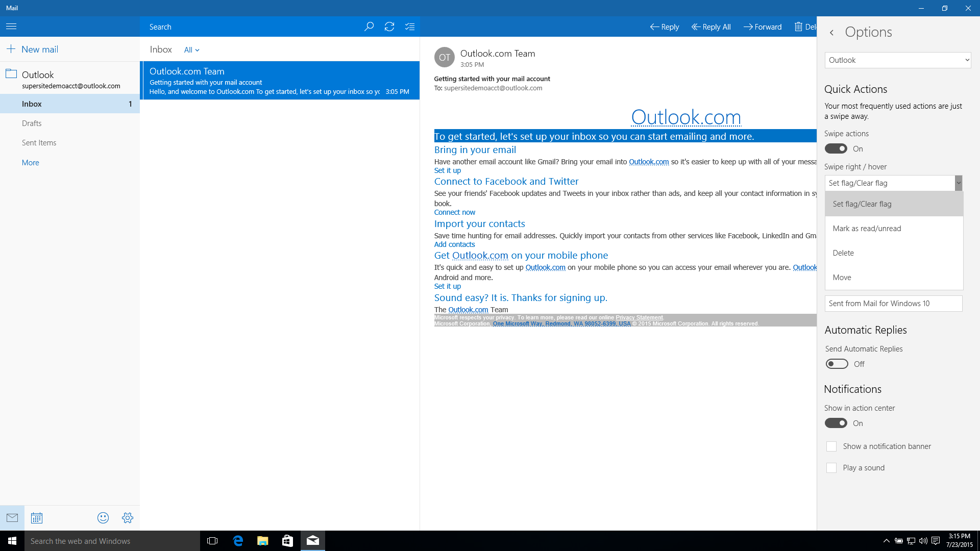Click the Reply All button
This screenshot has width=980, height=551.
pos(711,27)
